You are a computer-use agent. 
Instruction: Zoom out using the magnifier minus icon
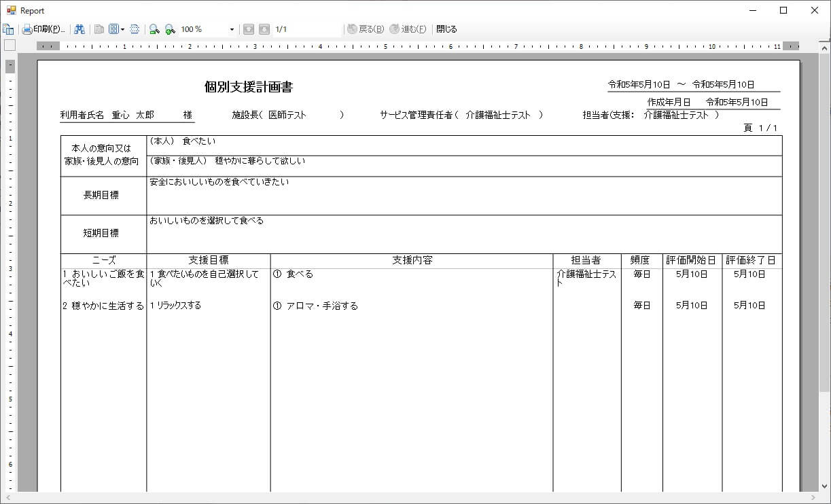click(153, 29)
